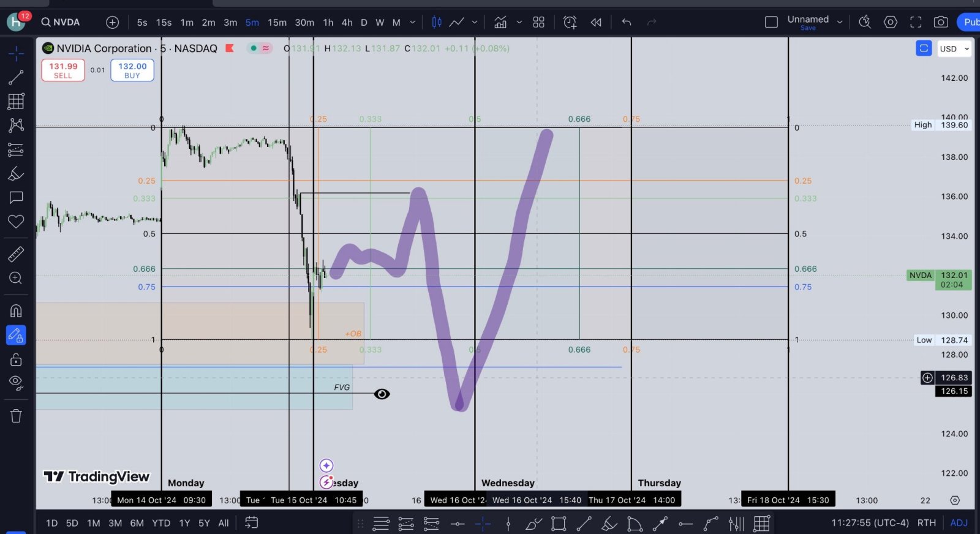The width and height of the screenshot is (980, 534).
Task: Select the 5D date range
Action: 72,523
